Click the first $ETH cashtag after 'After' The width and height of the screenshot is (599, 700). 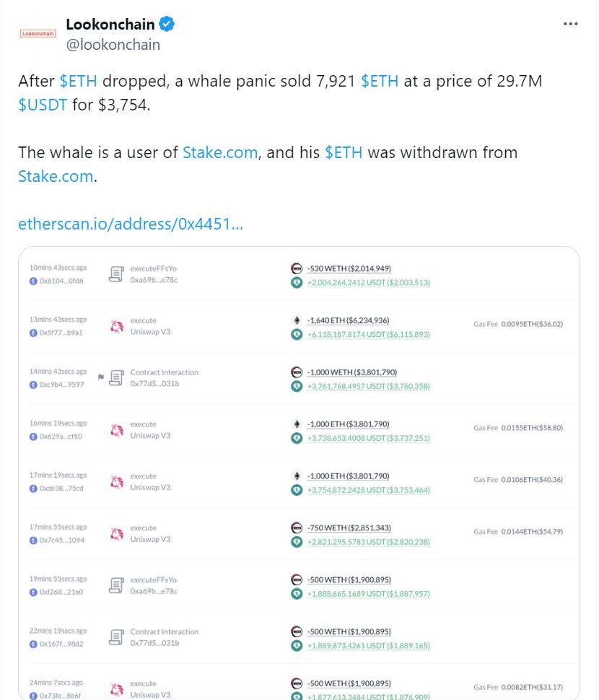78,82
